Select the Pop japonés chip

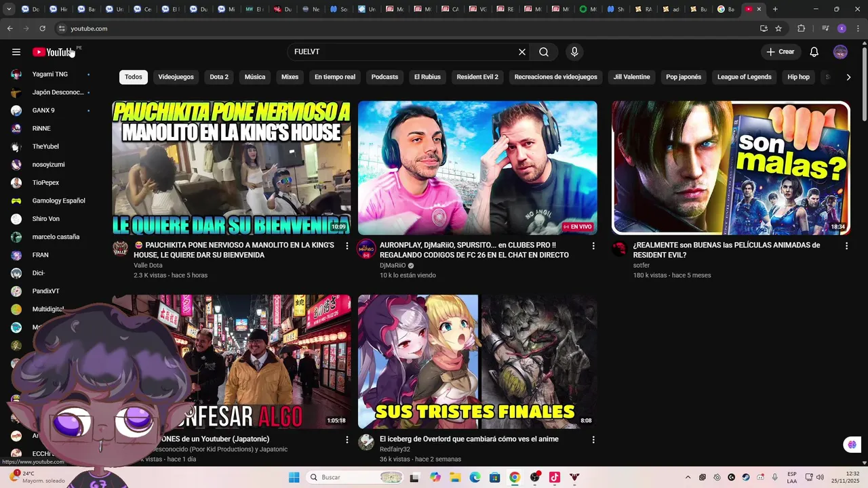point(684,77)
